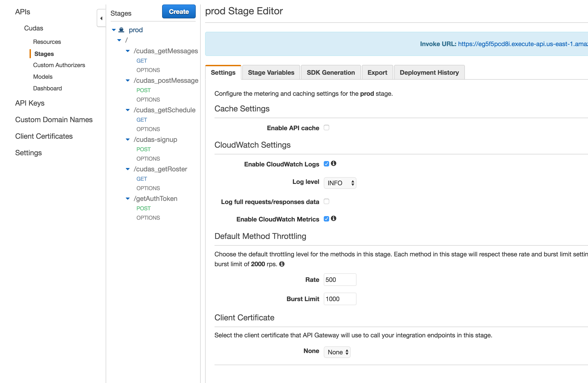Viewport: 588px width, 383px height.
Task: Open the client certificate None dropdown
Action: [337, 352]
